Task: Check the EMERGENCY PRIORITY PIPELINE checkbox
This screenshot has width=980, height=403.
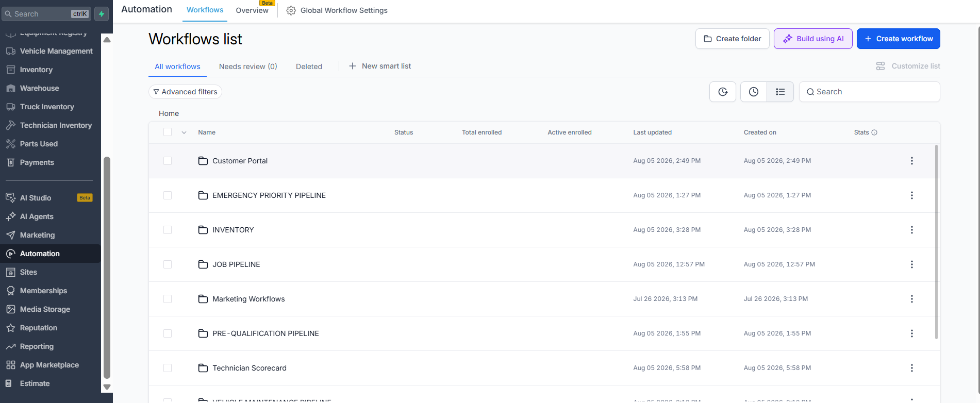Action: tap(168, 195)
